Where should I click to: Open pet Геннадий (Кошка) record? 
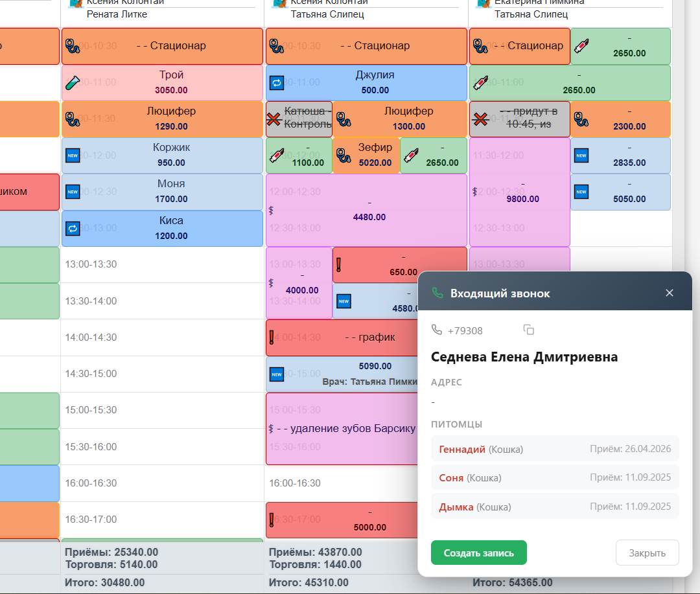pyautogui.click(x=555, y=449)
